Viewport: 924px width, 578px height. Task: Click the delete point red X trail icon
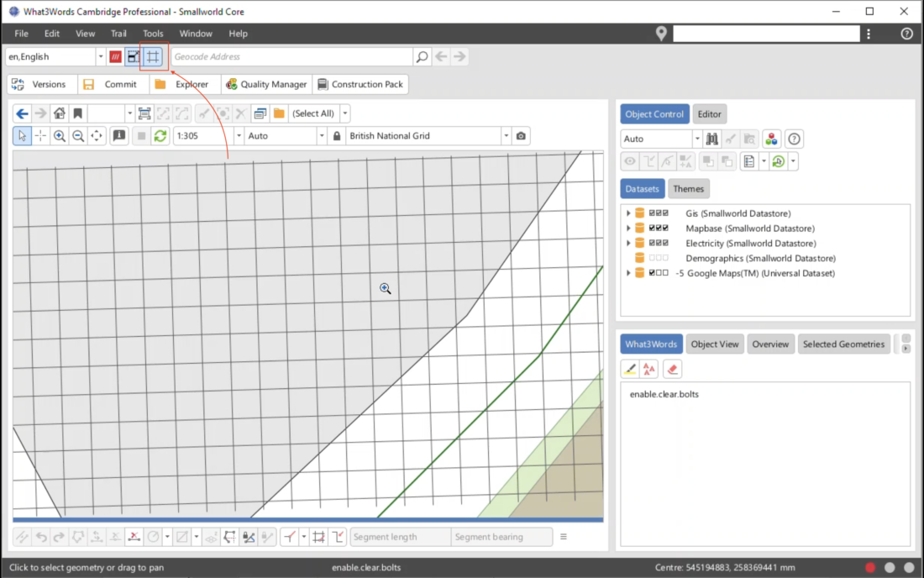point(134,537)
